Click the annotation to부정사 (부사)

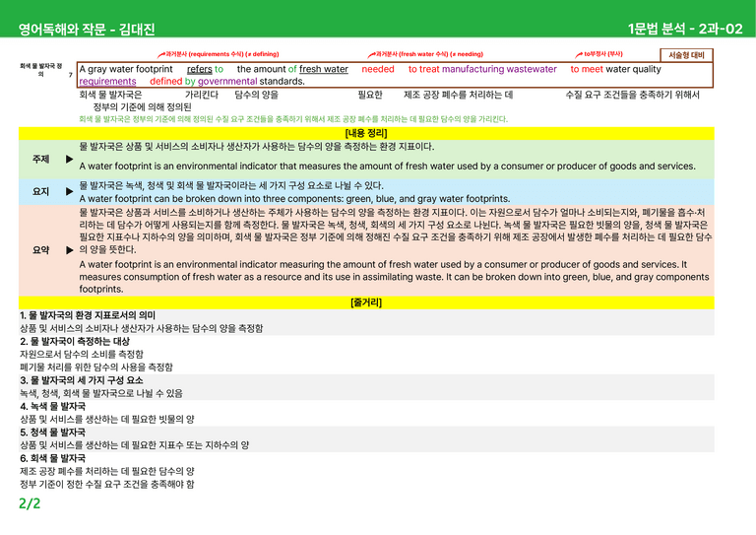point(599,54)
